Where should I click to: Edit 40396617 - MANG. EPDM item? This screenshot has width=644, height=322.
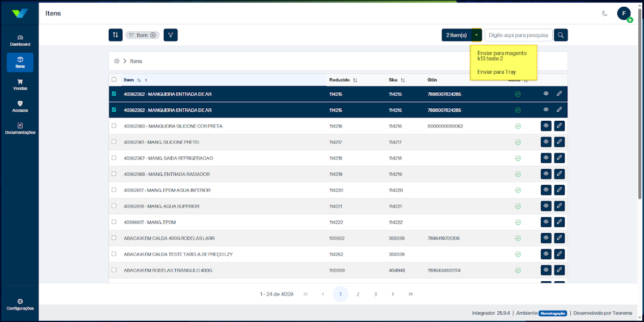point(560,222)
